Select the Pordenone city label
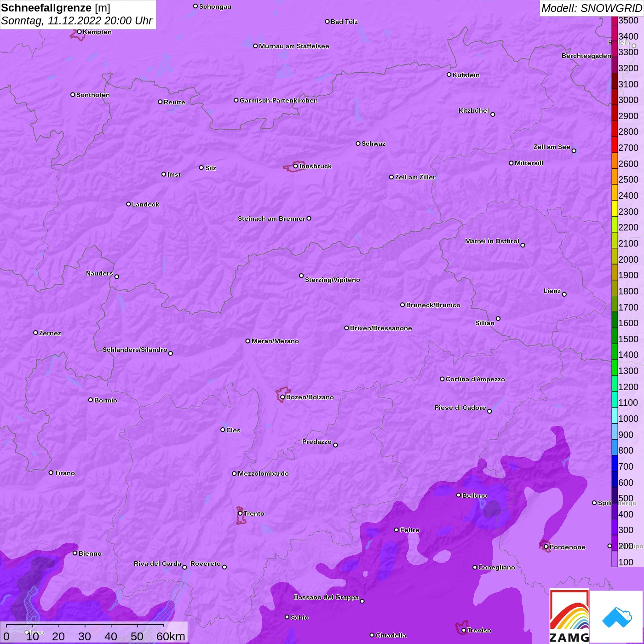Screen dimensions: 644x644 568,547
